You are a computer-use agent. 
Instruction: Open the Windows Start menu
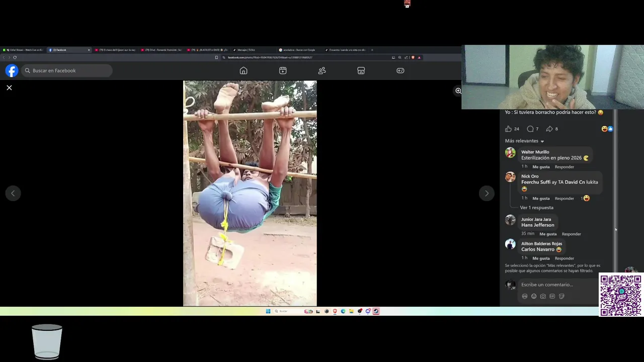point(268,311)
